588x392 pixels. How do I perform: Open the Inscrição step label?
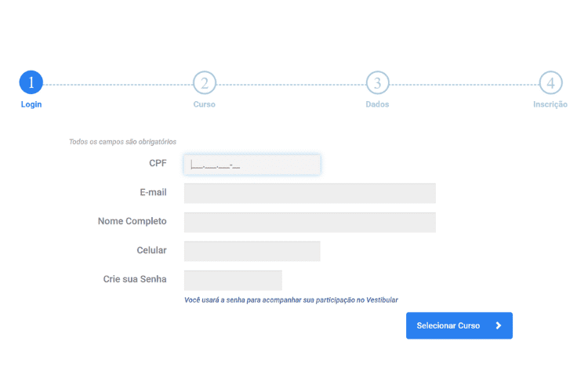pos(550,104)
